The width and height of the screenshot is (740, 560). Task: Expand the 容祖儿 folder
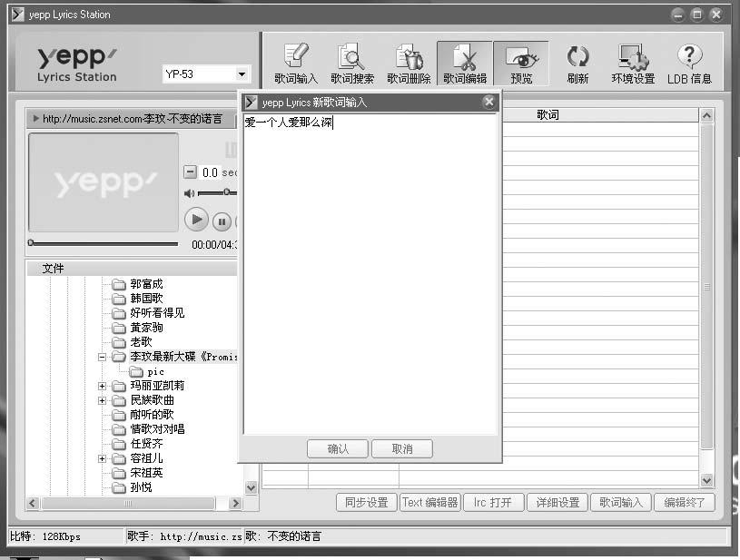coord(102,458)
